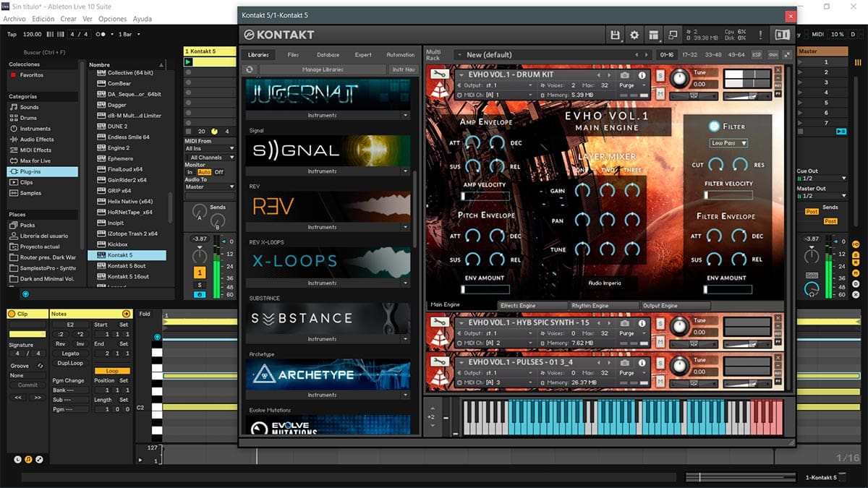Click the Kontakt panic exclamation icon

point(760,35)
